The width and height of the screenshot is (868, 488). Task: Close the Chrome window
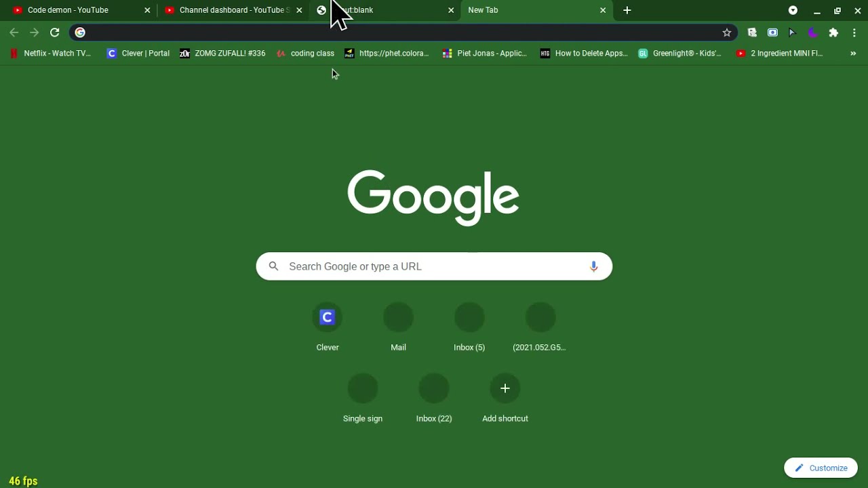[x=858, y=10]
